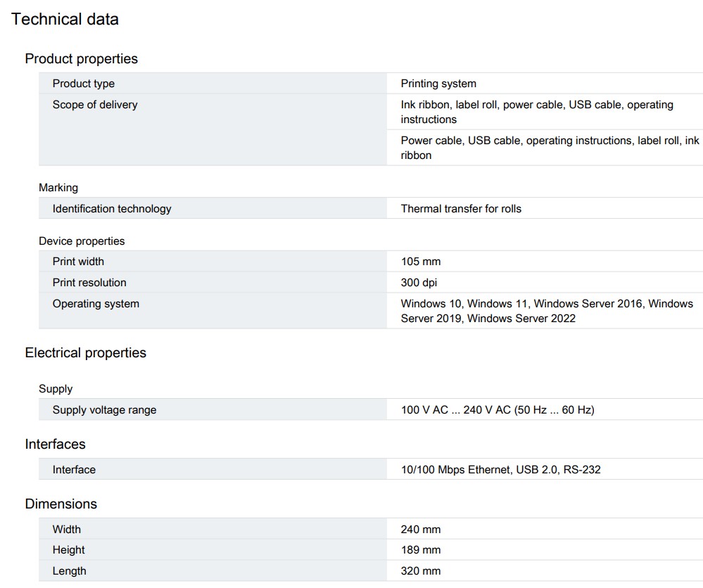Click the Supply voltage range label
Image resolution: width=703 pixels, height=588 pixels.
point(104,410)
